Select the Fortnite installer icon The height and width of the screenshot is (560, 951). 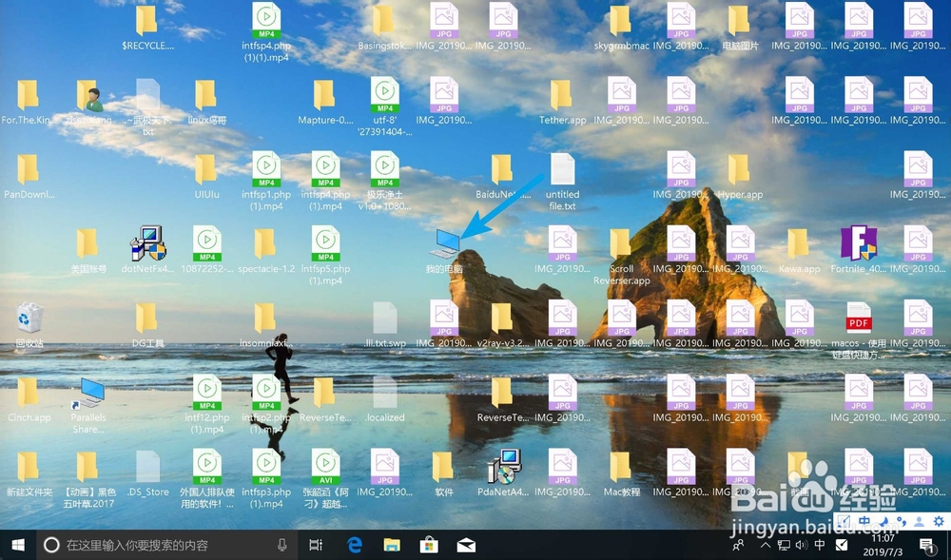858,250
